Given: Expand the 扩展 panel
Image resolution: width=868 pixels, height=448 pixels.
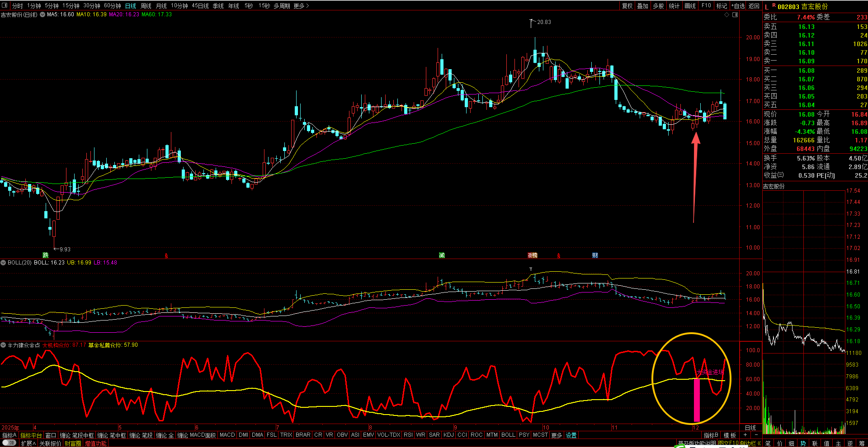Looking at the screenshot, I should (28, 443).
